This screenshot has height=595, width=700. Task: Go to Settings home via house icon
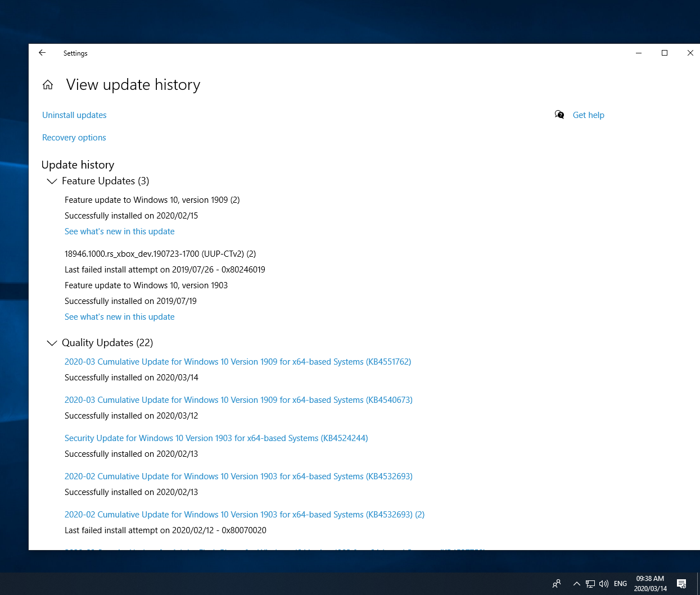[48, 85]
